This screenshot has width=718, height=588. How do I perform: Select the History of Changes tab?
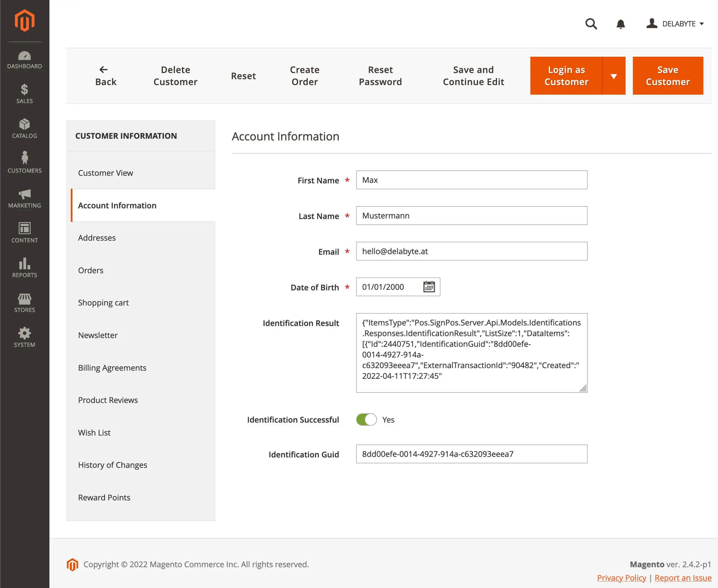(112, 465)
